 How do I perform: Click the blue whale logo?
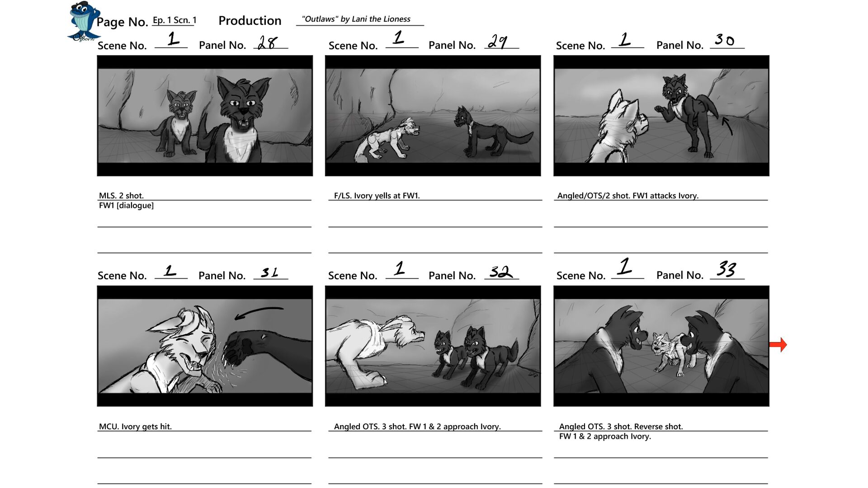point(84,22)
